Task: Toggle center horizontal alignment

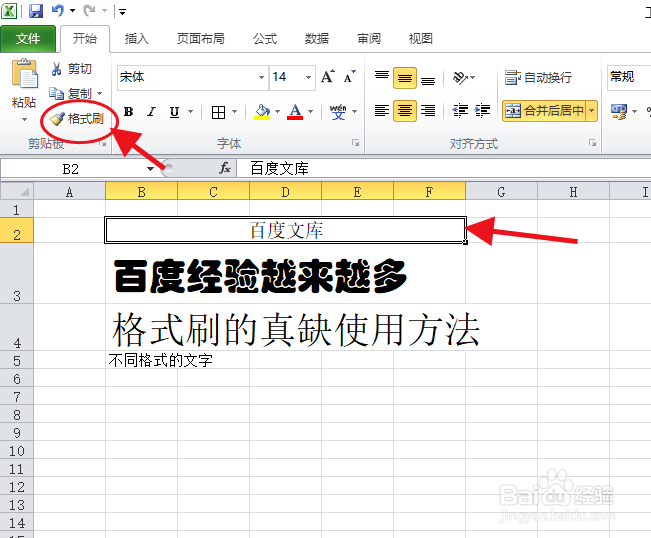Action: [405, 111]
